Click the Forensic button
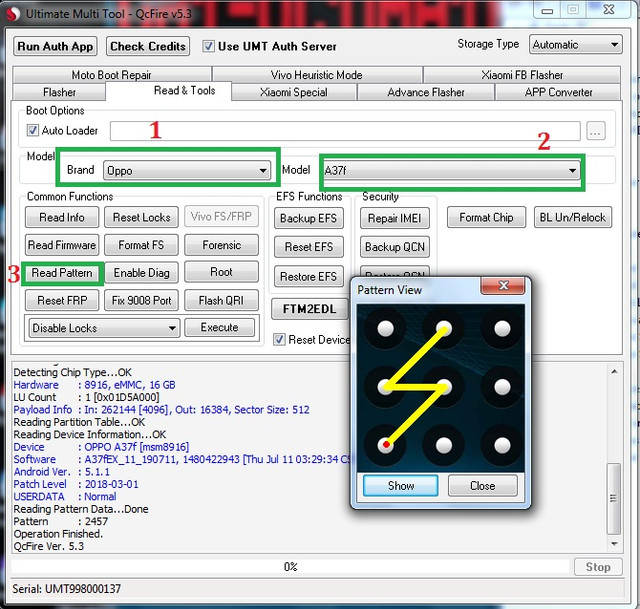The width and height of the screenshot is (640, 609). click(221, 245)
